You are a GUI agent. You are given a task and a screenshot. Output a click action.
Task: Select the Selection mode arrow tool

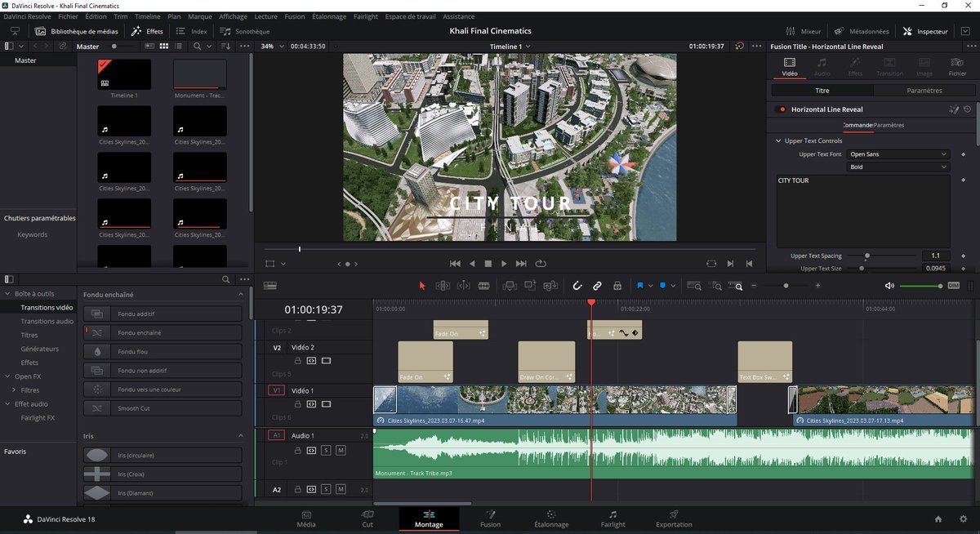click(422, 286)
